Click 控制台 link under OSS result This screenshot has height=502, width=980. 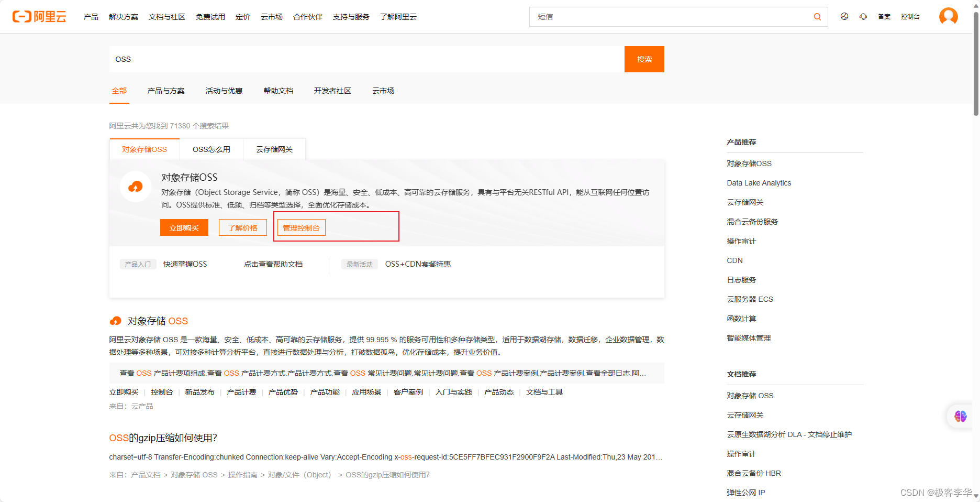tap(162, 392)
